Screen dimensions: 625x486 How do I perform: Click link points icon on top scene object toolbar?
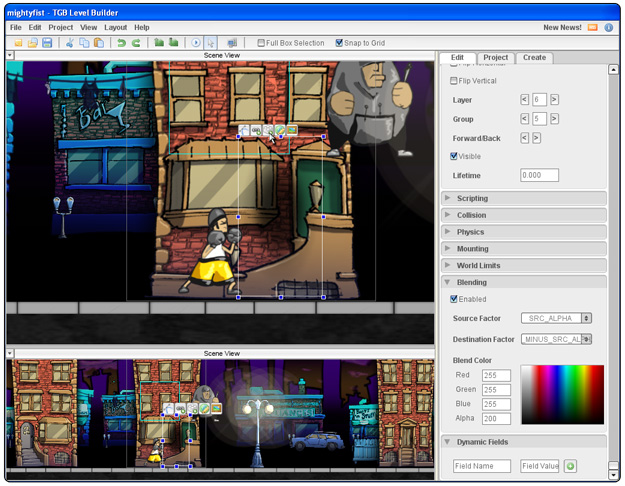click(256, 130)
